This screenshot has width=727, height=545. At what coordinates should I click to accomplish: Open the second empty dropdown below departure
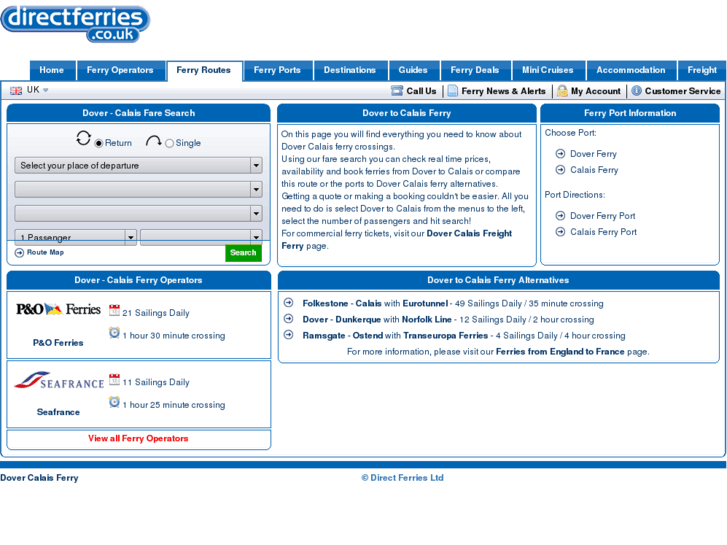tap(138, 189)
